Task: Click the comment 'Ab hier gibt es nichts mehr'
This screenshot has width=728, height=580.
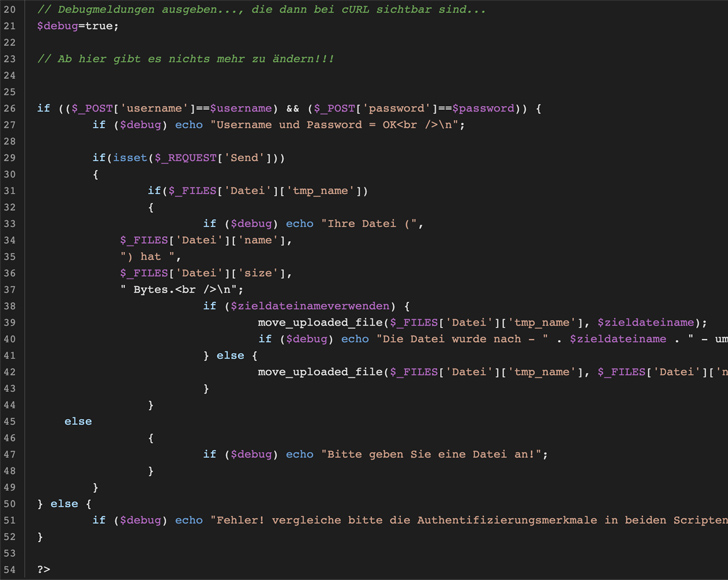Action: coord(185,59)
